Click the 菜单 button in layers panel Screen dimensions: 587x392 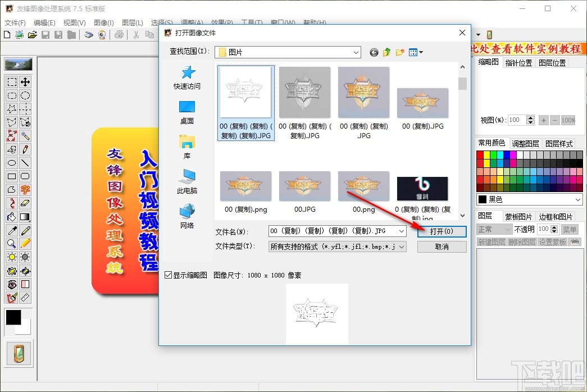(570, 230)
